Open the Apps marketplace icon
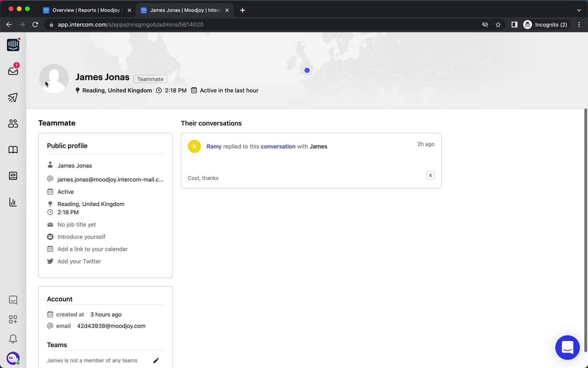Image resolution: width=588 pixels, height=368 pixels. [13, 319]
